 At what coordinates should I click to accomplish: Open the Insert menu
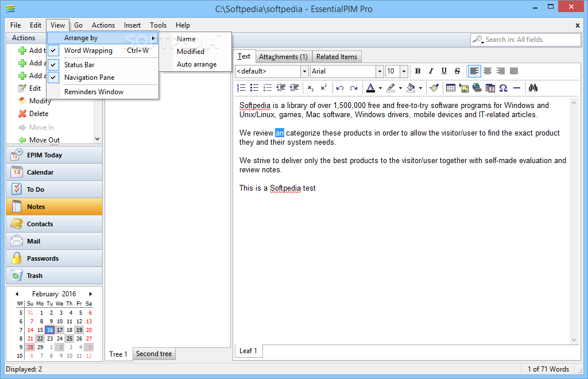click(x=133, y=25)
